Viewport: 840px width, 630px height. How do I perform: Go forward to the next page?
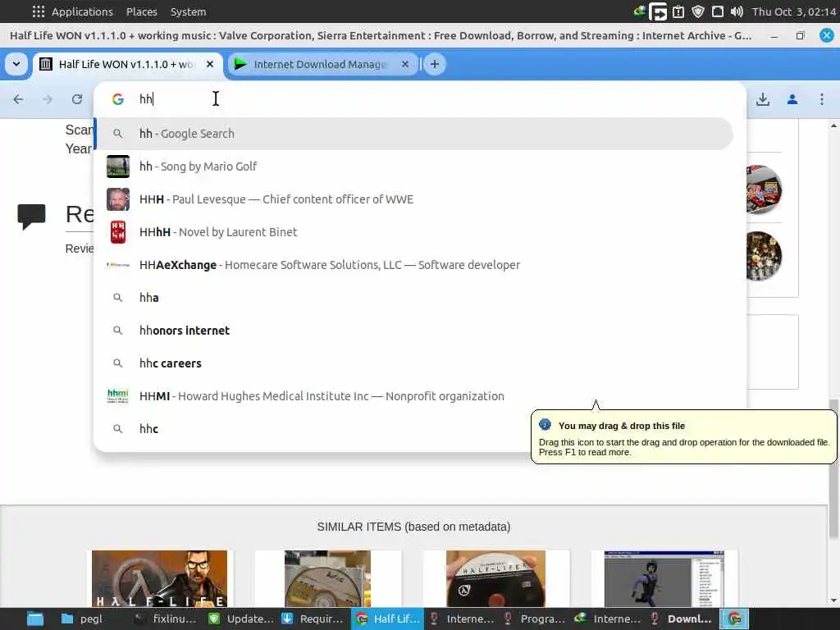pos(48,99)
